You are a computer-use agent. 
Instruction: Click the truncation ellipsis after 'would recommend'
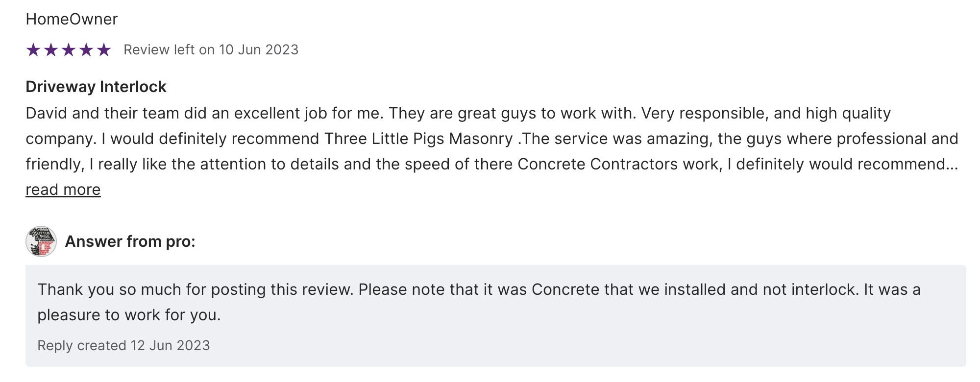tap(952, 165)
